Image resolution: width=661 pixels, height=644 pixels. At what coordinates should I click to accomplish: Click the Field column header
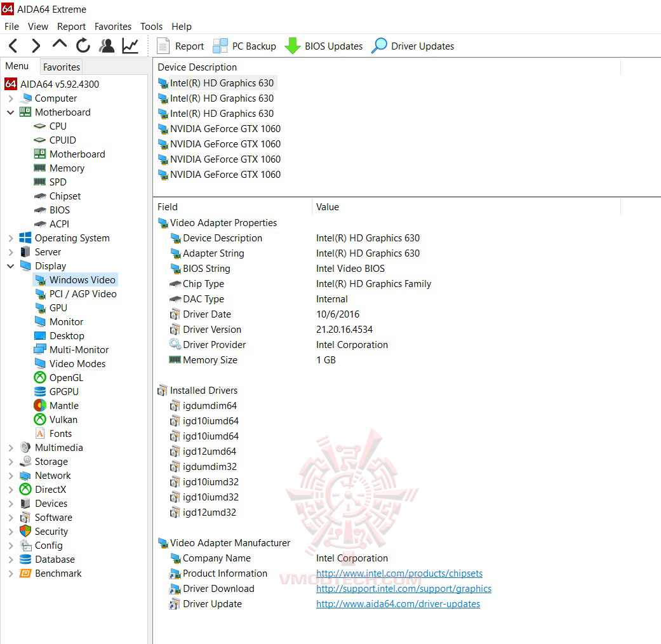click(232, 207)
